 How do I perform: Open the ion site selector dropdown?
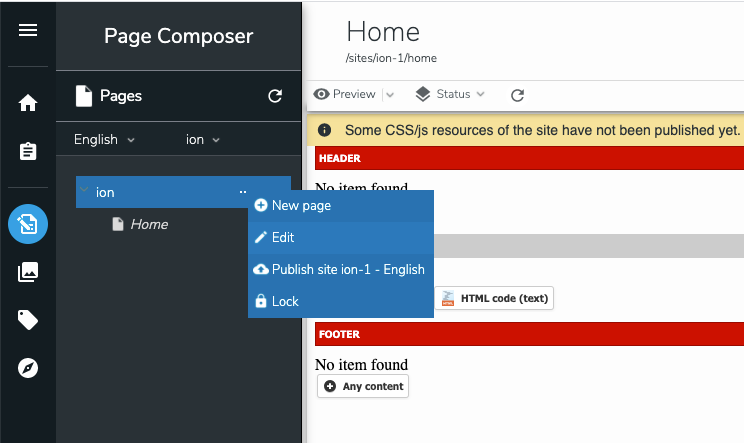tap(203, 139)
